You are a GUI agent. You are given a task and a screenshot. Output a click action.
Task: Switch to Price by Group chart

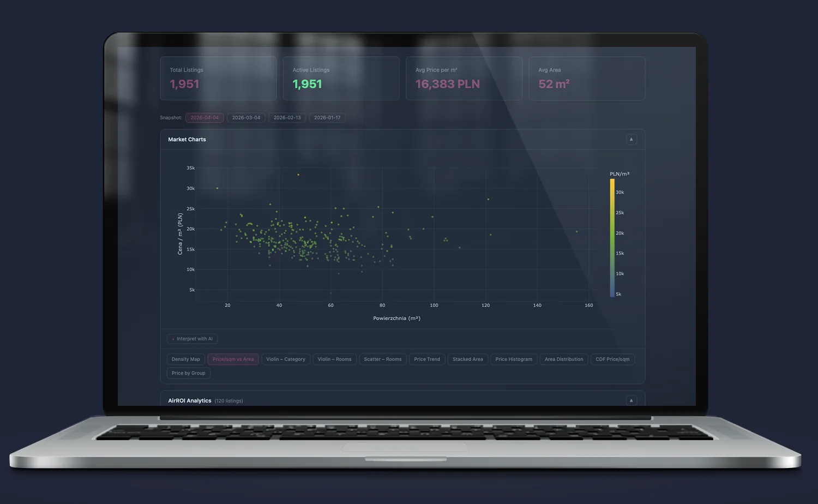coord(189,373)
